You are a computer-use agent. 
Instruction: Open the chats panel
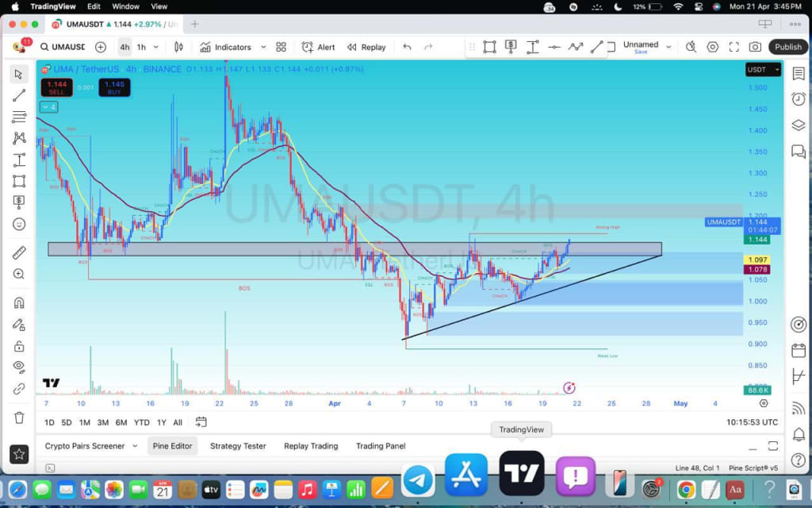pyautogui.click(x=799, y=152)
